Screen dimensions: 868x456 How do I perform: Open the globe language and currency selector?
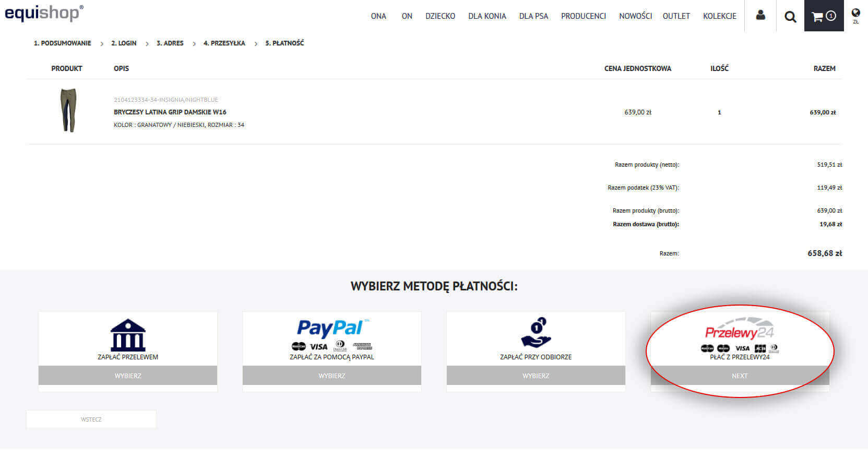(855, 15)
